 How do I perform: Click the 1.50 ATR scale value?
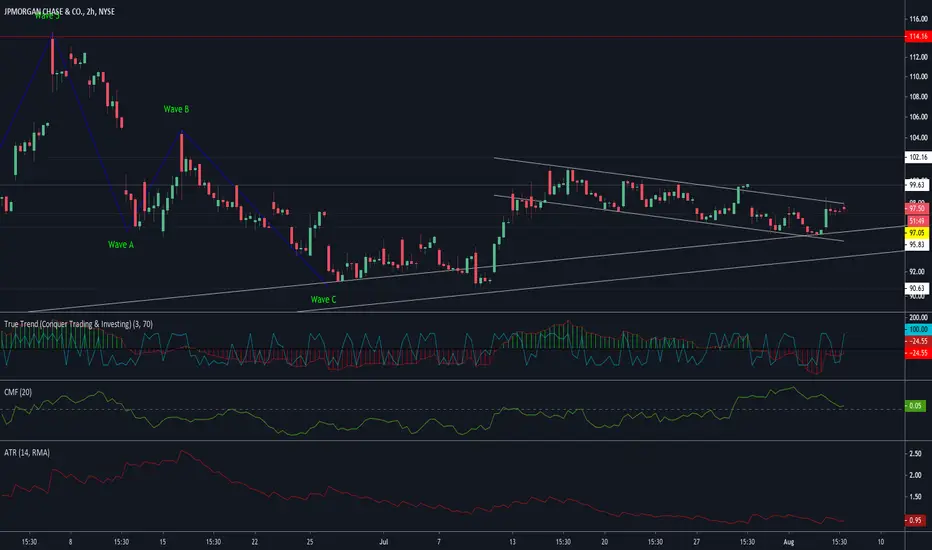[915, 497]
